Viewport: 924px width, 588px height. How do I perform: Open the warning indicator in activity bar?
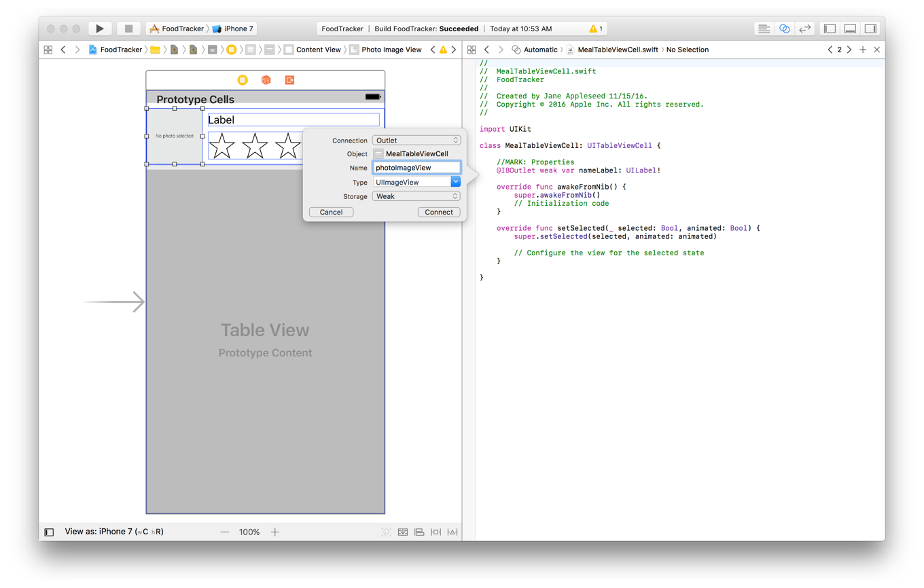[596, 29]
